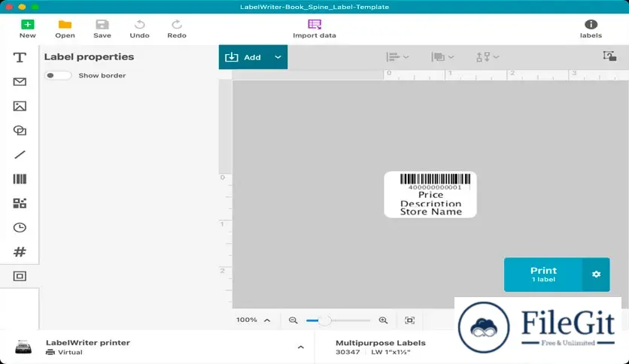Click the LabelWriter printer icon

coord(23,347)
